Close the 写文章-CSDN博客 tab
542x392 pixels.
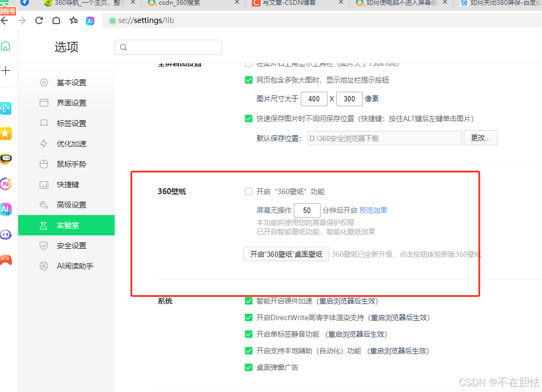[341, 3]
